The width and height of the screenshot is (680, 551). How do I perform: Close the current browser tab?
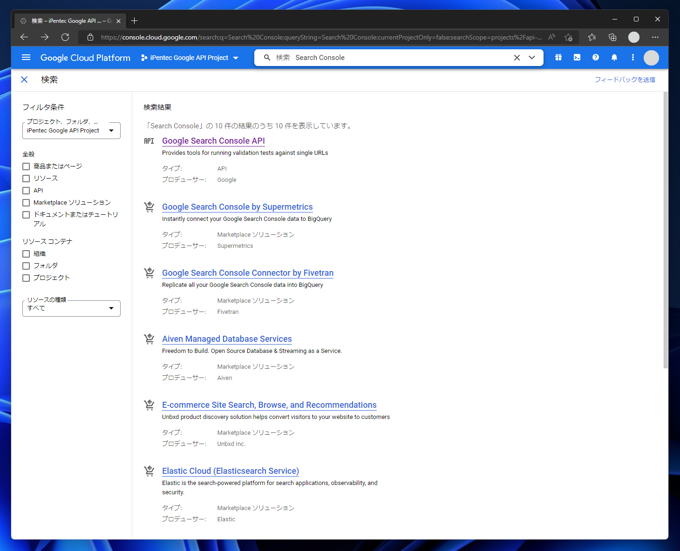coord(118,21)
